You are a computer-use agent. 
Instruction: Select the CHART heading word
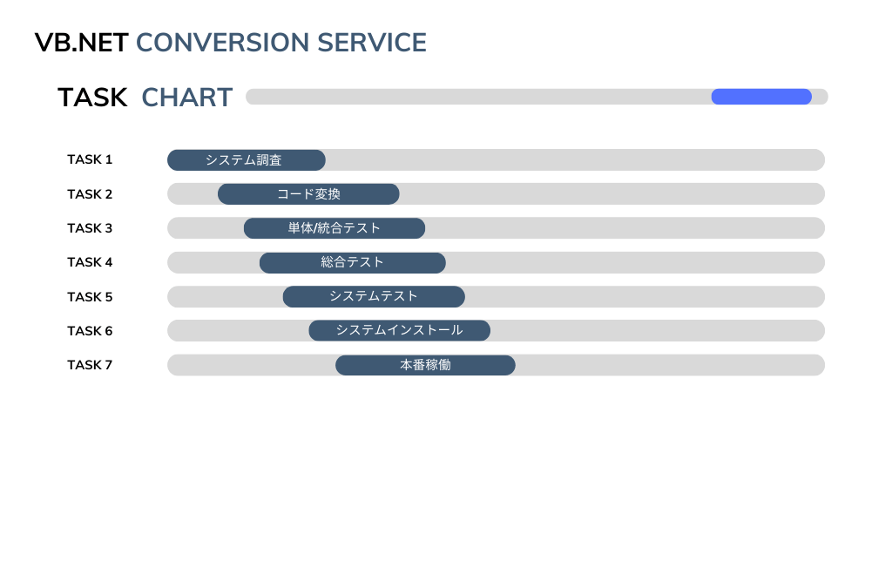pyautogui.click(x=187, y=98)
